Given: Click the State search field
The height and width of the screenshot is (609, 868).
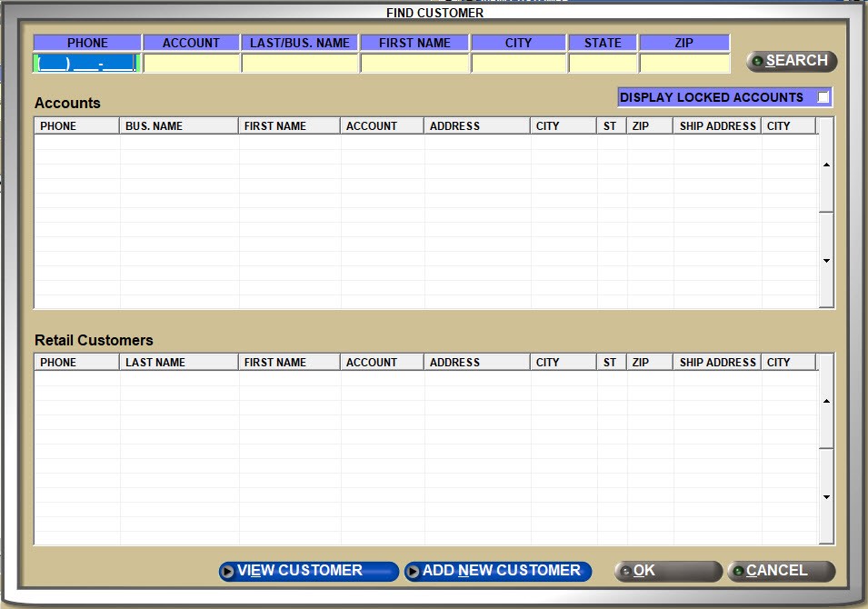Looking at the screenshot, I should click(603, 64).
